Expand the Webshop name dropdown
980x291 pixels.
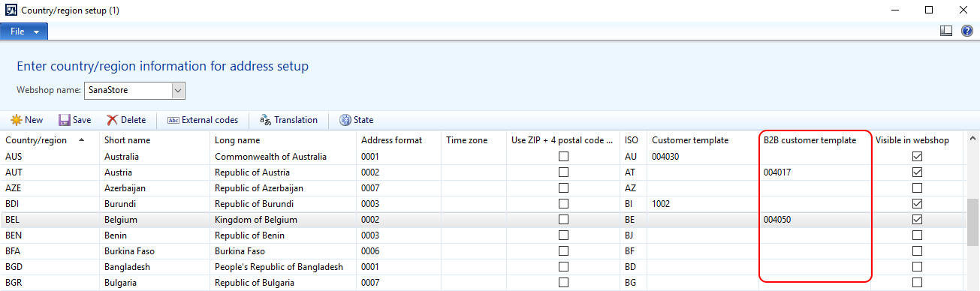click(x=178, y=90)
